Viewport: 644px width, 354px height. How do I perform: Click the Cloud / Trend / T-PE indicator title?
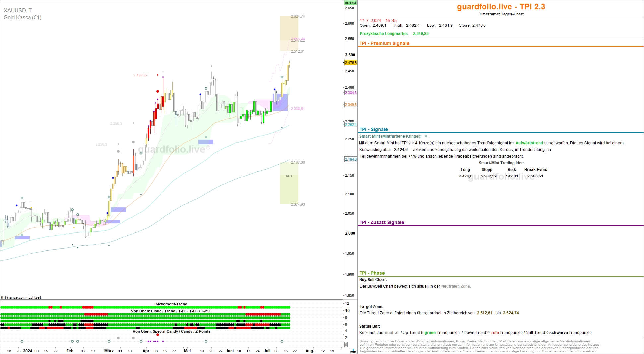171,311
